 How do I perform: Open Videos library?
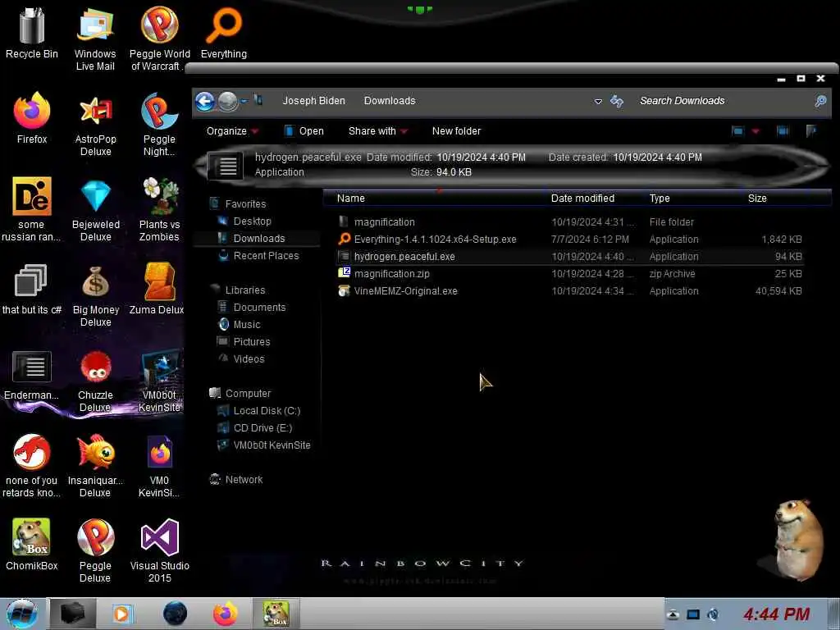pos(249,359)
